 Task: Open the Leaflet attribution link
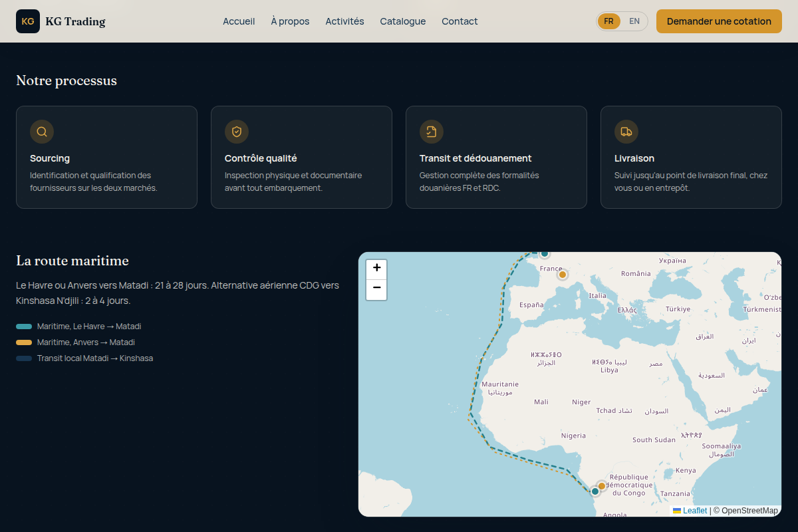point(690,511)
